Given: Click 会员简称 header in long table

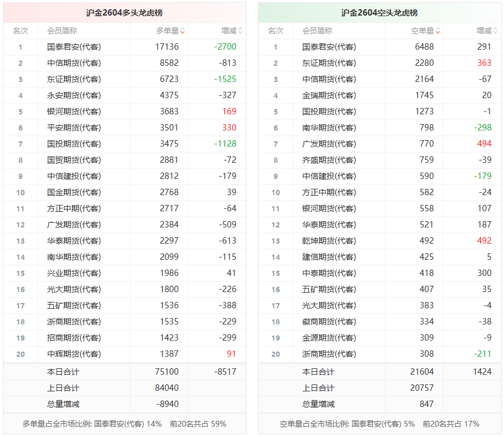Looking at the screenshot, I should pyautogui.click(x=62, y=31).
